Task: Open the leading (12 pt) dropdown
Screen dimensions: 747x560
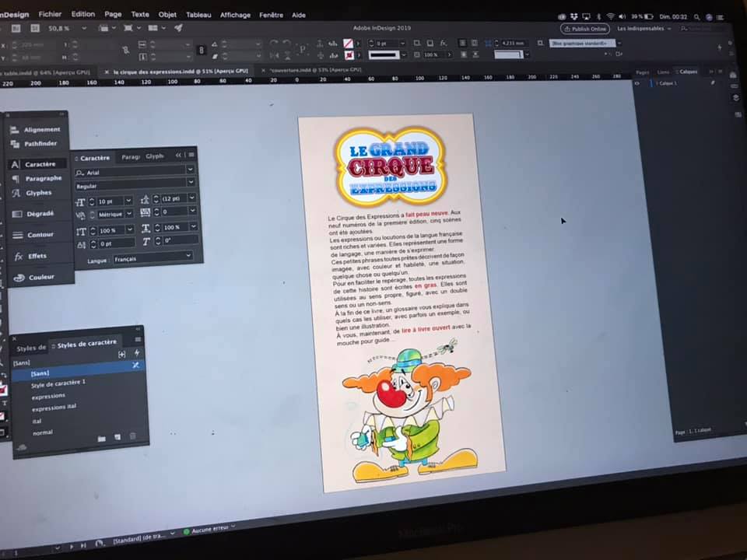Action: pyautogui.click(x=191, y=197)
